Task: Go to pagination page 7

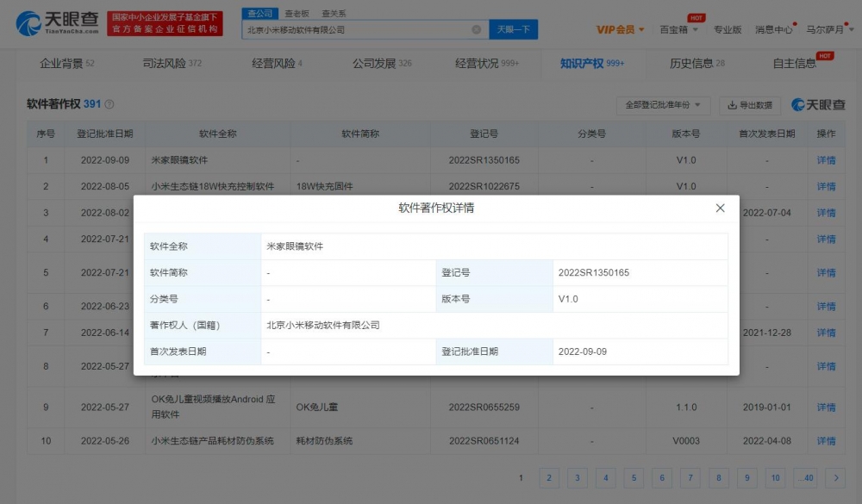Action: click(x=690, y=478)
